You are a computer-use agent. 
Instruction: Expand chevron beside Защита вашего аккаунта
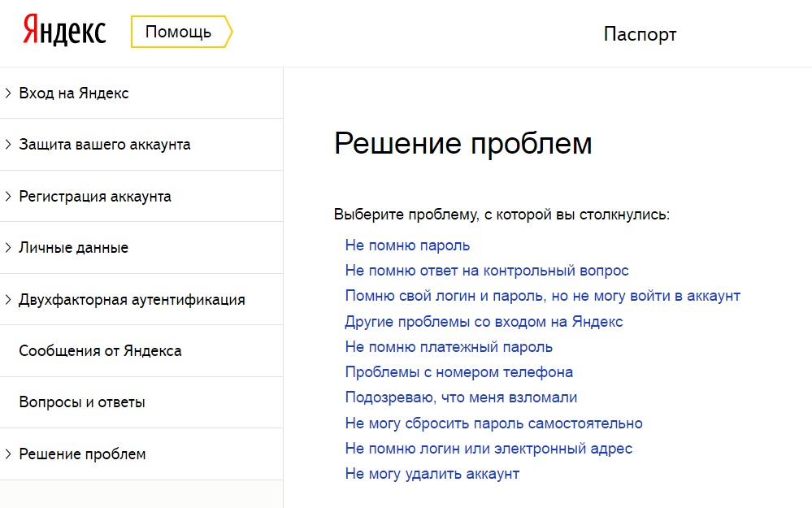8,145
